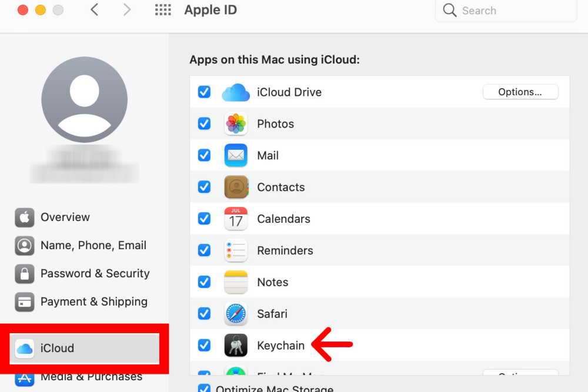Toggle Optimize Mac Storage checkbox
This screenshot has height=392, width=588.
coord(205,388)
